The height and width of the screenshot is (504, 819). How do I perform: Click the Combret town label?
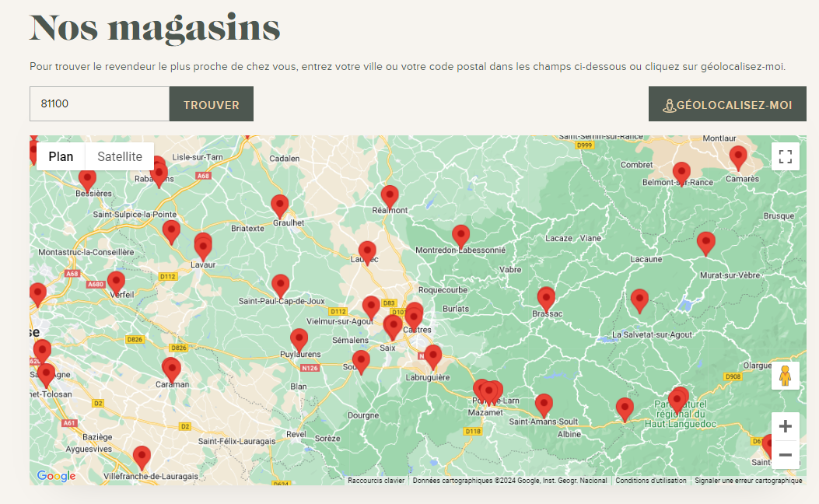click(637, 165)
